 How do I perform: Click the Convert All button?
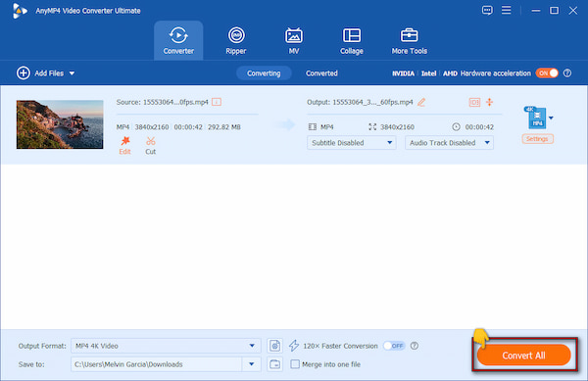[524, 356]
